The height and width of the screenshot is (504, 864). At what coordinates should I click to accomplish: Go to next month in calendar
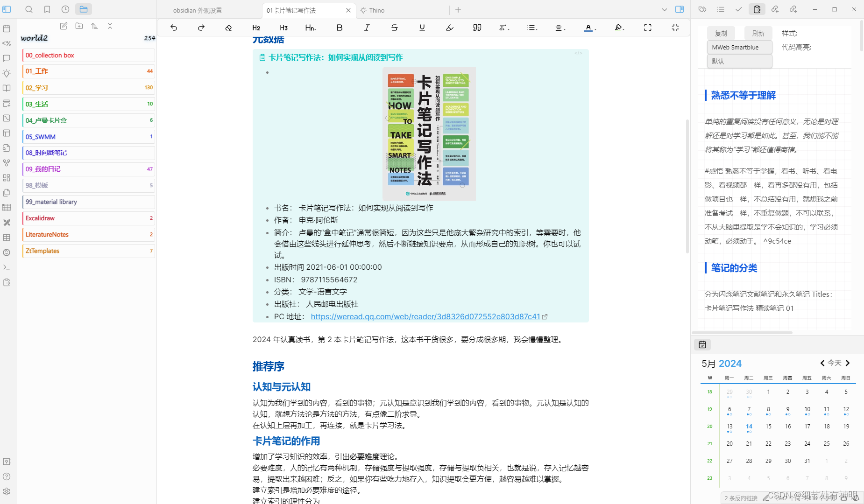pyautogui.click(x=848, y=363)
